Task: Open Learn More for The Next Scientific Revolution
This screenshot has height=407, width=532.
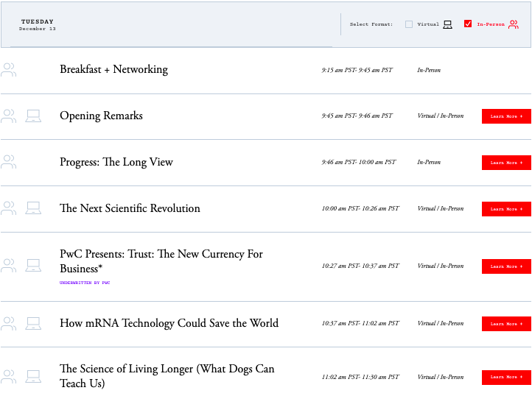Action: (x=506, y=209)
